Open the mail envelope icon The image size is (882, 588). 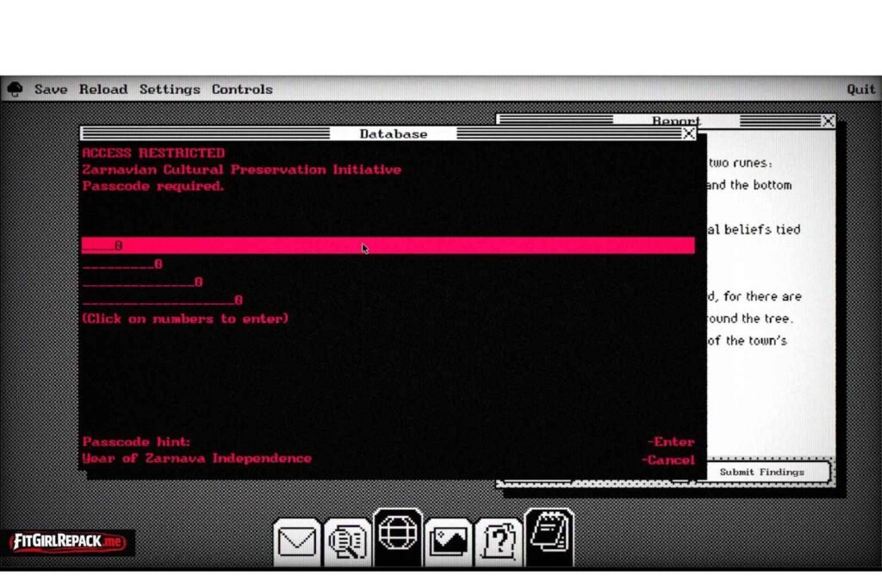[x=297, y=542]
